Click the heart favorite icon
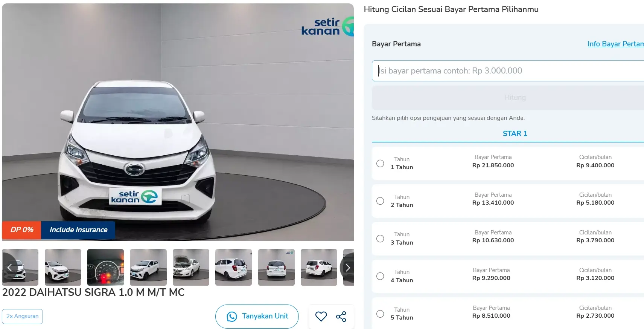The width and height of the screenshot is (644, 329). point(321,316)
